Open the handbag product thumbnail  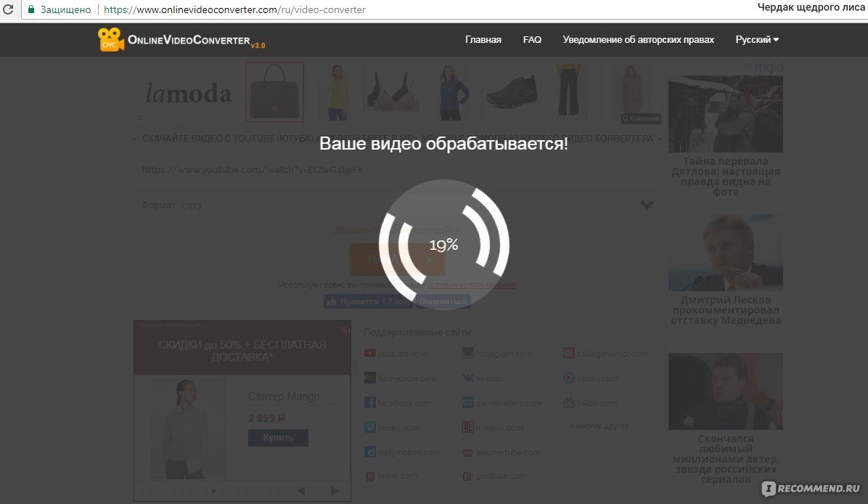(x=274, y=92)
